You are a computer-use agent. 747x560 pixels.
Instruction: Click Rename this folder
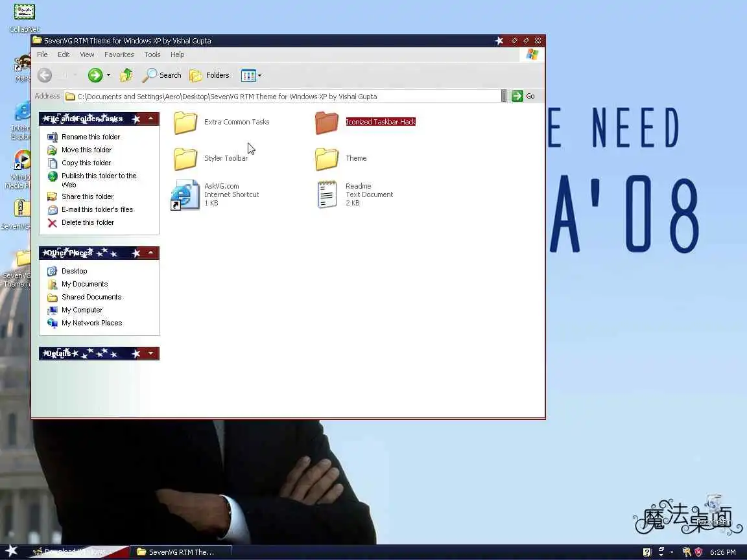tap(84, 137)
